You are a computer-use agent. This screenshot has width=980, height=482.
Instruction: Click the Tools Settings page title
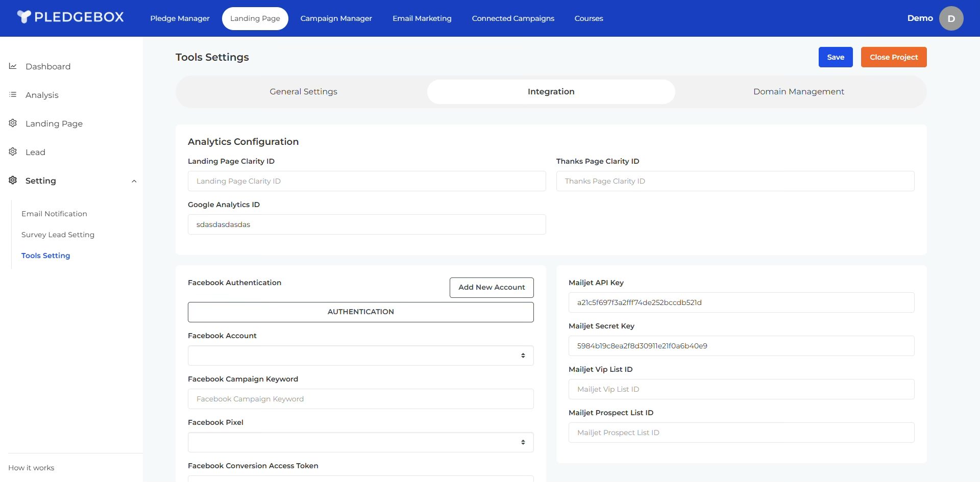[x=212, y=57]
